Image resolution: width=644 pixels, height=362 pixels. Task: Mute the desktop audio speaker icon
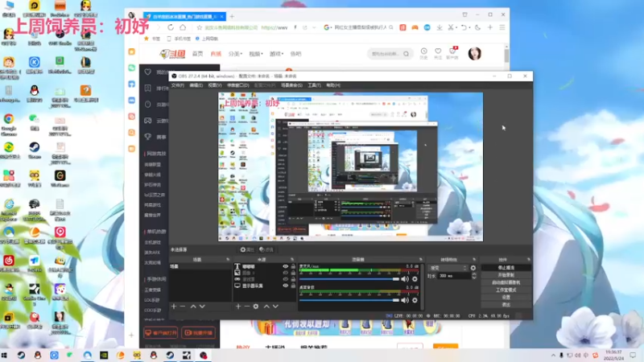[x=406, y=300]
